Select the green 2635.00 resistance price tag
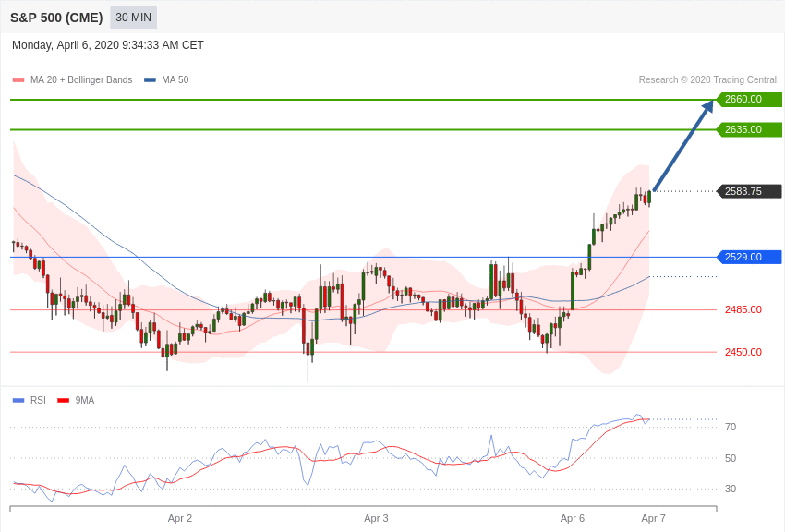The image size is (785, 532). 749,129
